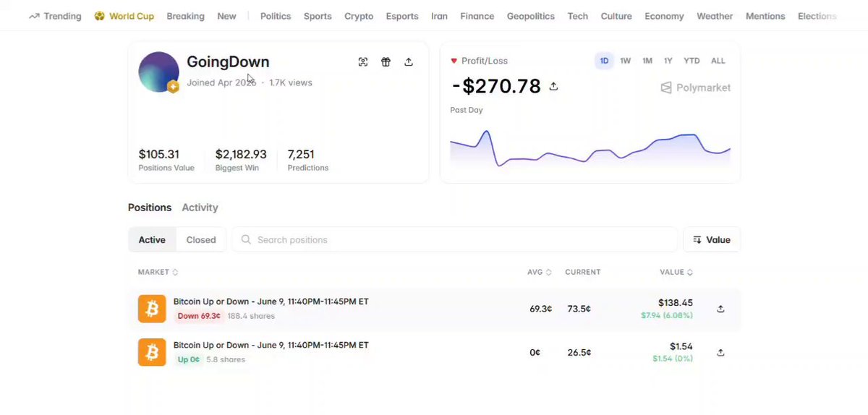The width and height of the screenshot is (868, 415).
Task: Open the Mentions category
Action: click(765, 16)
